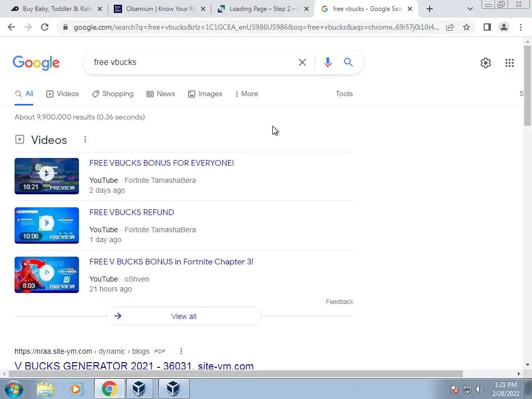
Task: Close the Loading Page – Step 2 tab
Action: pos(307,9)
